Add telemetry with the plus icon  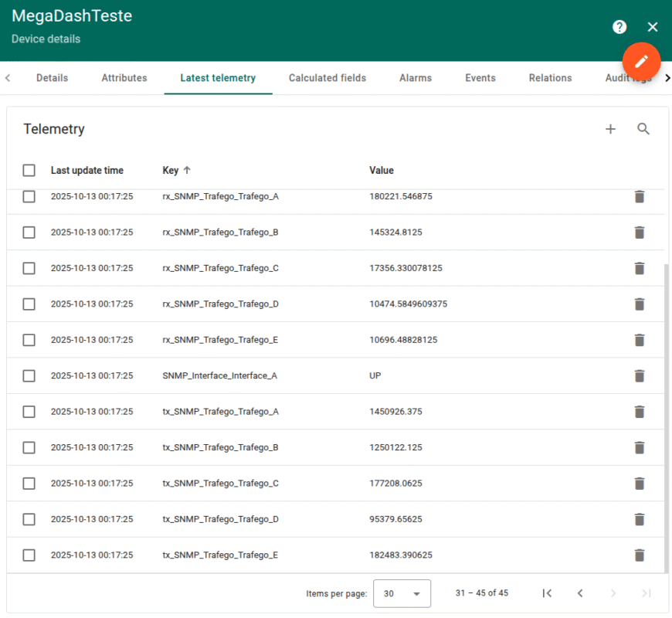tap(610, 129)
